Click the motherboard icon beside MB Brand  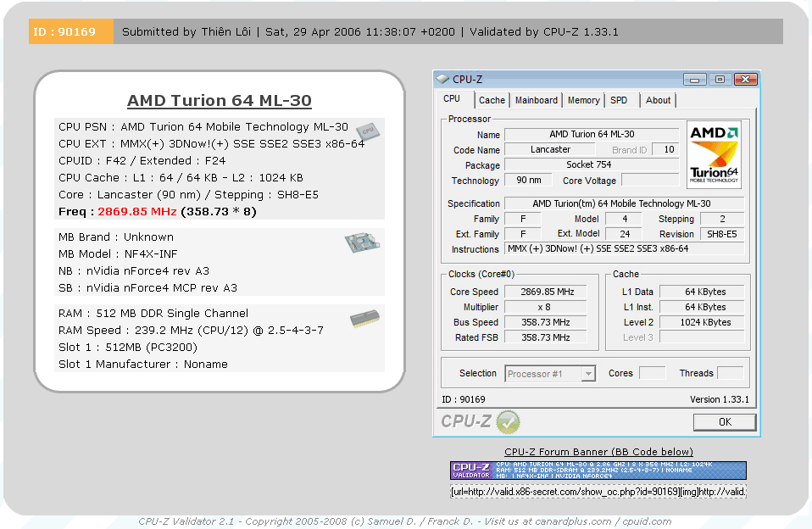click(362, 242)
